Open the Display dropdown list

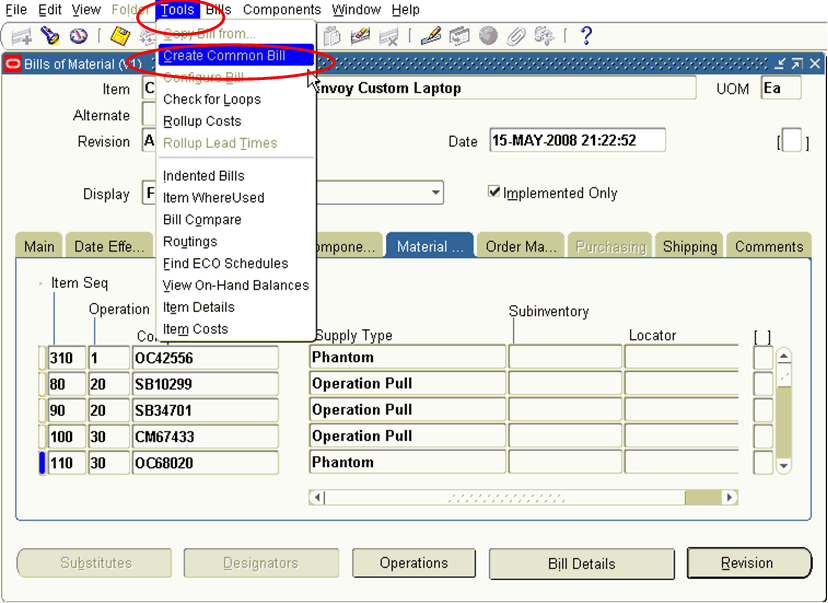tap(437, 192)
